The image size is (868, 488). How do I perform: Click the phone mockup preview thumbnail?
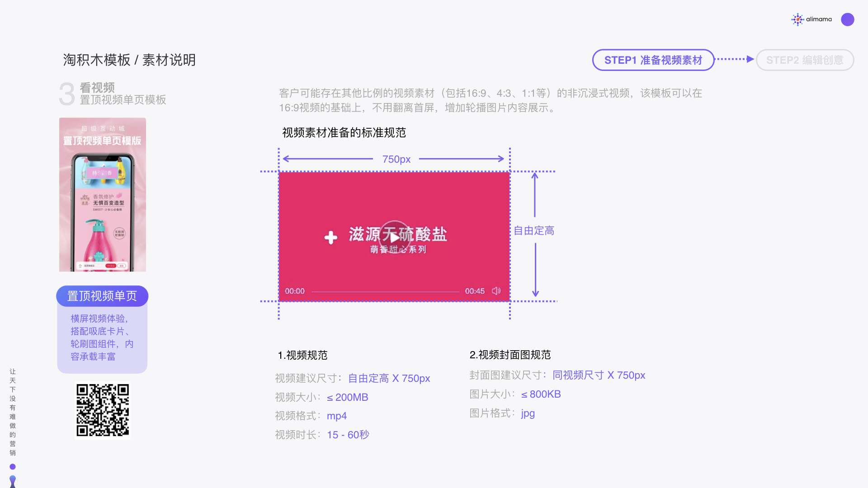(102, 194)
